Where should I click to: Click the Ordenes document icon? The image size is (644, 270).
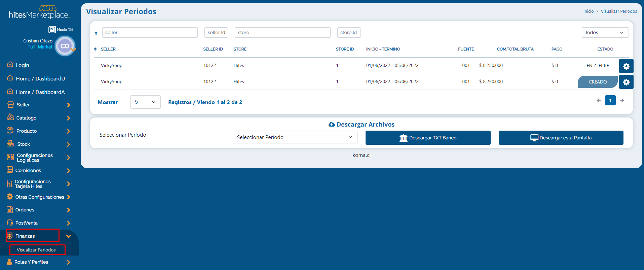10,210
